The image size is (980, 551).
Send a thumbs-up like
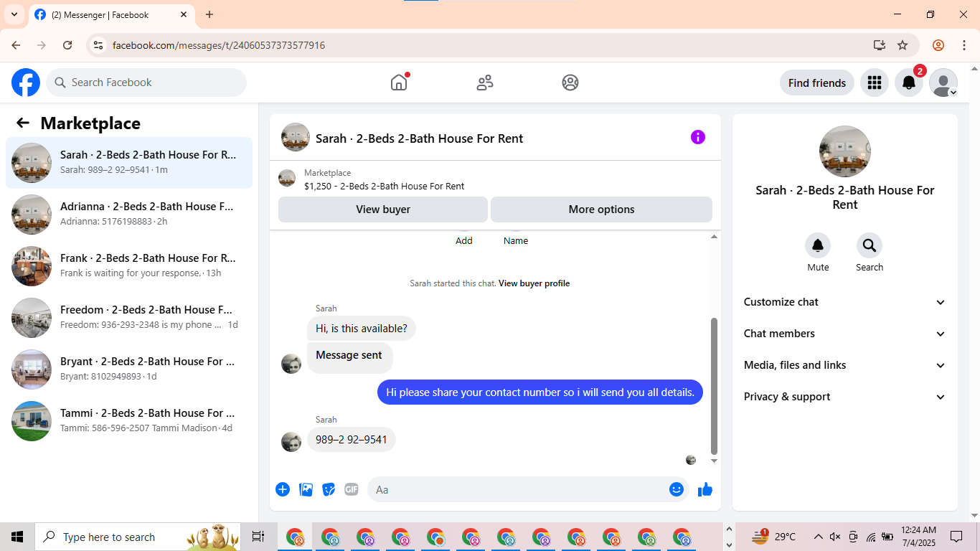click(x=705, y=489)
